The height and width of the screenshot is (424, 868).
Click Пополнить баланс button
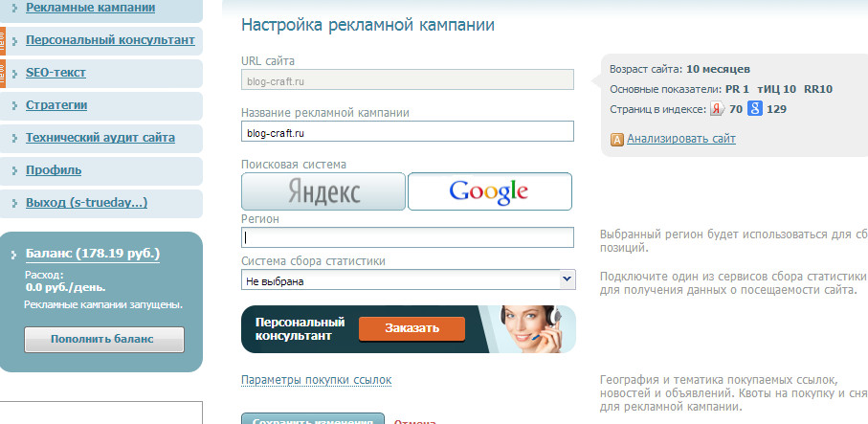[104, 340]
